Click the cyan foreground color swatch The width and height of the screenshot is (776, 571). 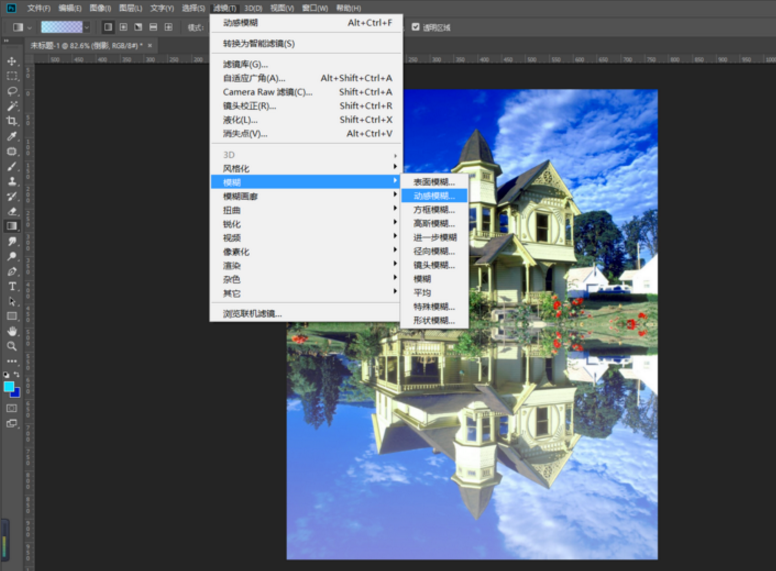(x=9, y=386)
